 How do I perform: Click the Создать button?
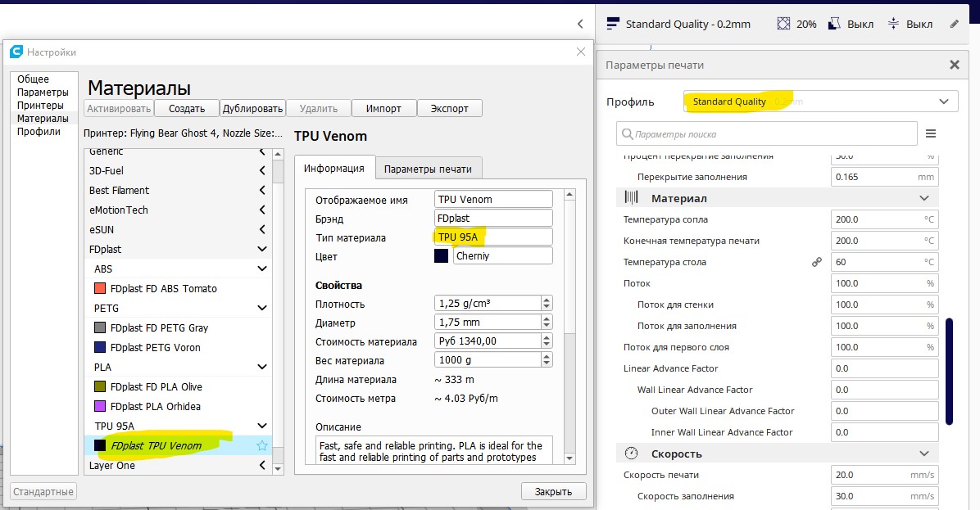187,109
